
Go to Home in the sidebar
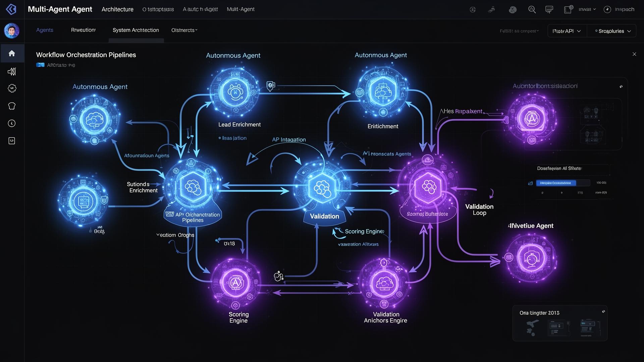coord(12,53)
